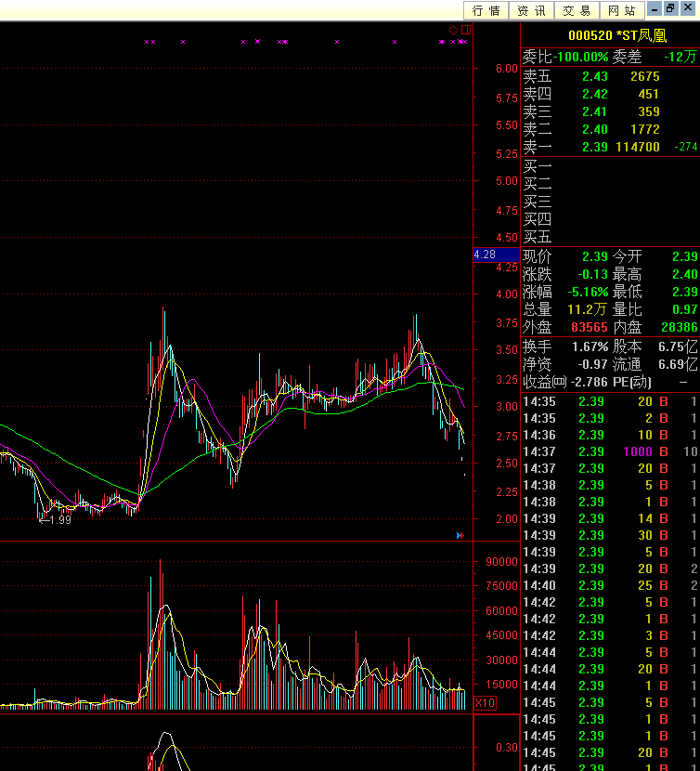Open the 行情 (Quotes) menu
700x771 pixels.
[x=486, y=10]
